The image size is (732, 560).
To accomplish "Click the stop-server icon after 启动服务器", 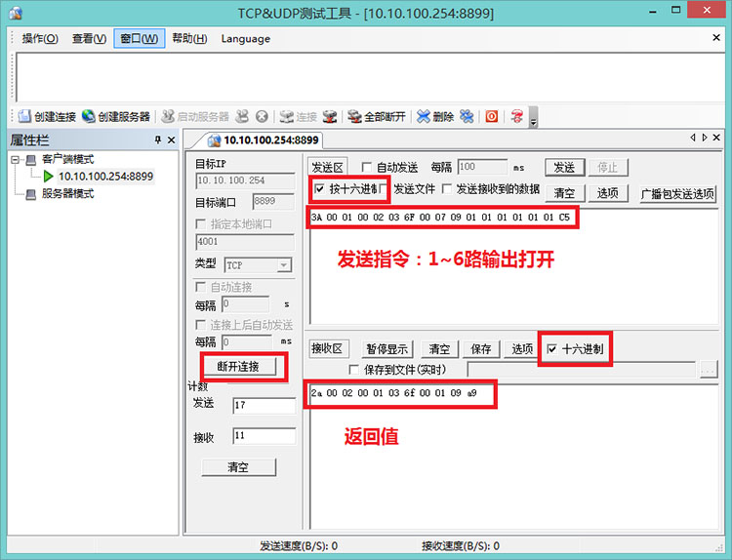I will [x=242, y=116].
